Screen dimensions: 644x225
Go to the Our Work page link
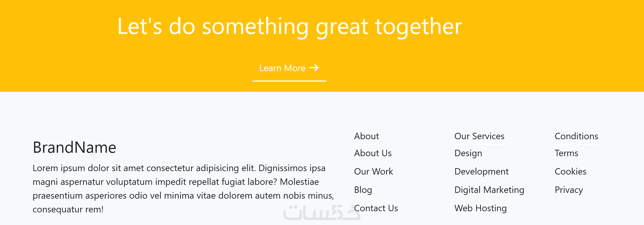(x=373, y=171)
